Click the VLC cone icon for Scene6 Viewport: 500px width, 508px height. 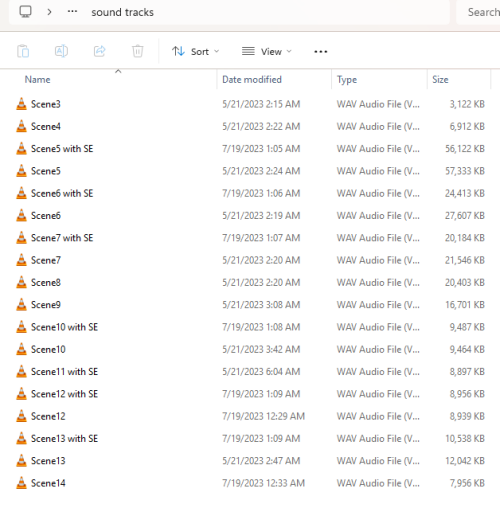pos(21,215)
